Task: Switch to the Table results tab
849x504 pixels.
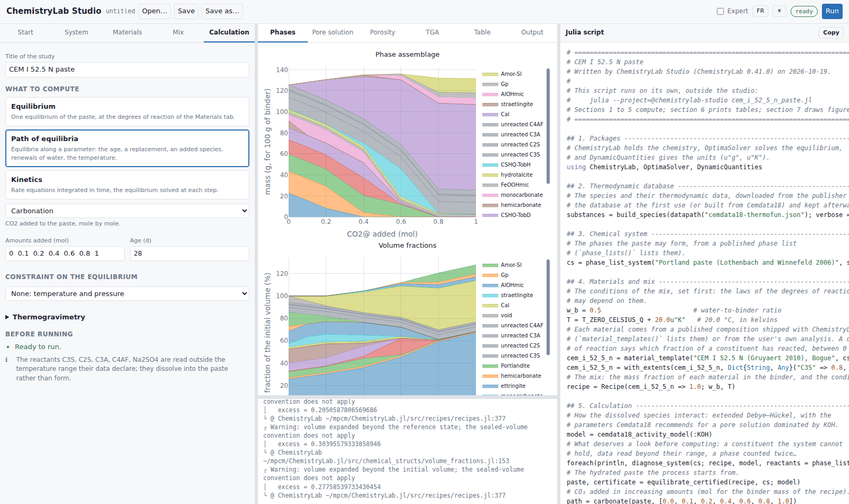Action: coord(482,32)
